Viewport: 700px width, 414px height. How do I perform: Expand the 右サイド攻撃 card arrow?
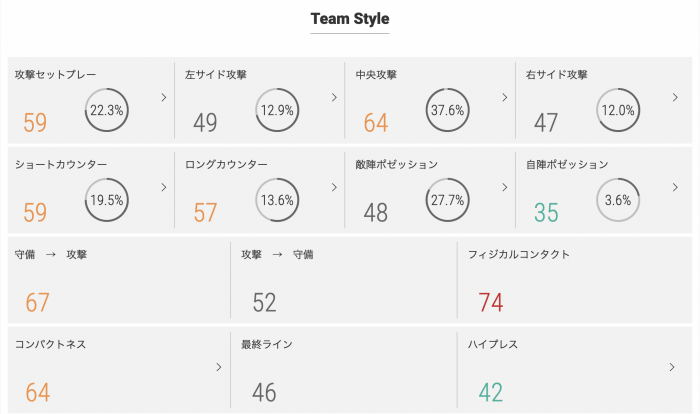(x=675, y=98)
